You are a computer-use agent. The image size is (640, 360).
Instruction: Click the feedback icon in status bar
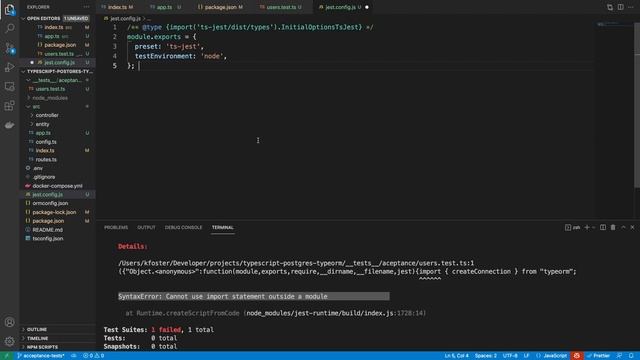tap(620, 356)
